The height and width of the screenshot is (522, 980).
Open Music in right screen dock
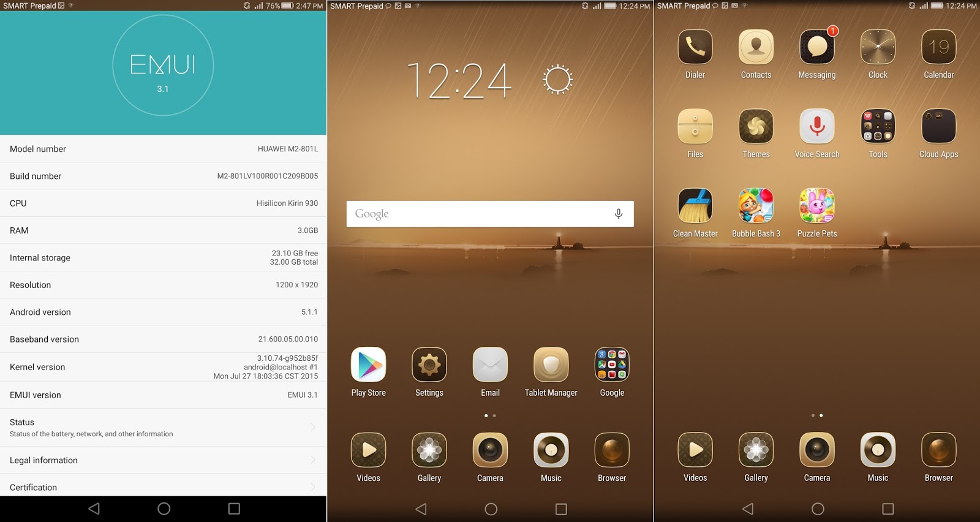pyautogui.click(x=878, y=450)
